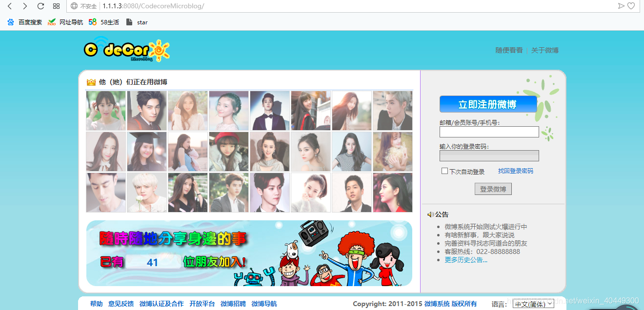
Task: Open the star bookmark file
Action: click(137, 22)
